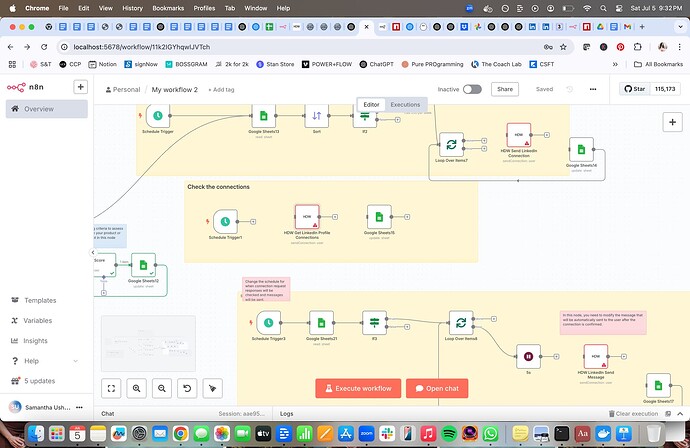Select the Schedule Trigger1 node
This screenshot has height=448, width=690.
coord(225,221)
